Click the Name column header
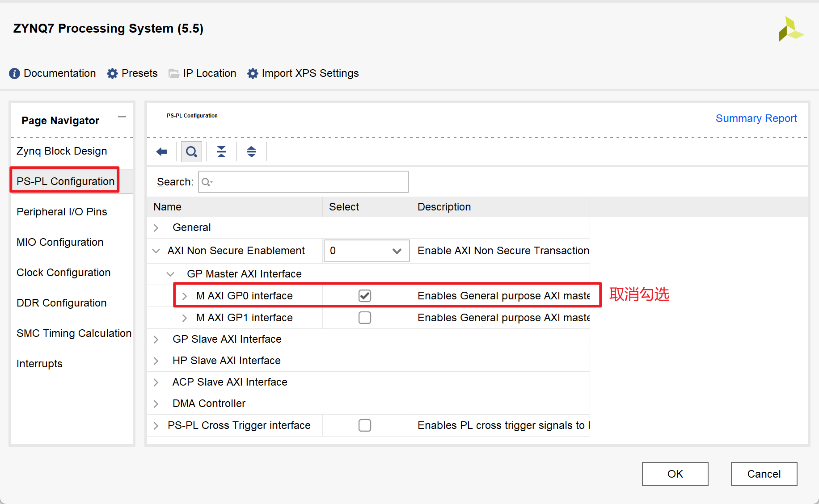819x504 pixels. [x=235, y=207]
